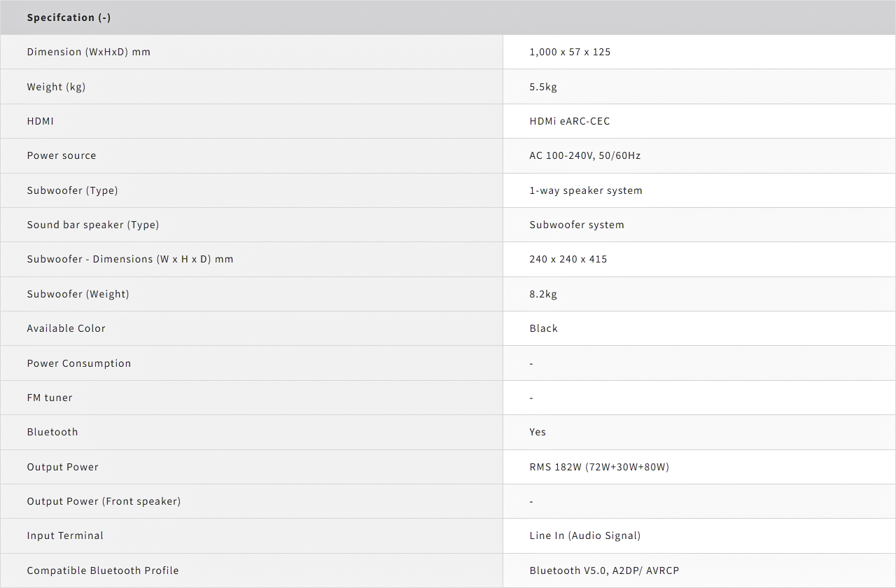The height and width of the screenshot is (588, 896).
Task: Click the Output Power (Front speaker) label
Action: point(104,501)
